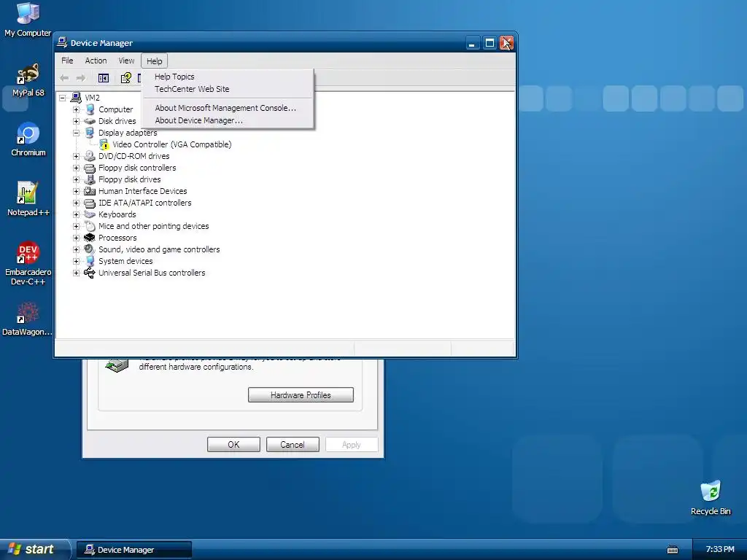Open the Windows start menu
747x560 pixels.
coord(34,549)
